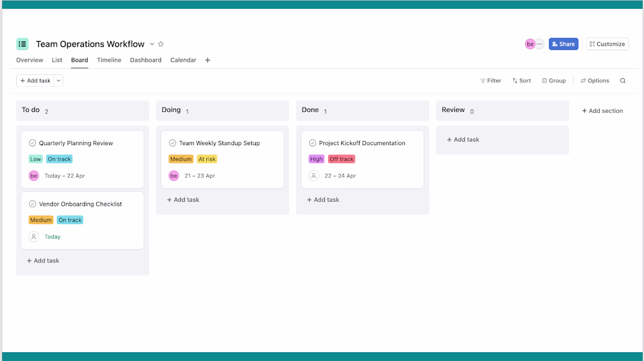Click the plus icon to add a tab

[x=207, y=60]
